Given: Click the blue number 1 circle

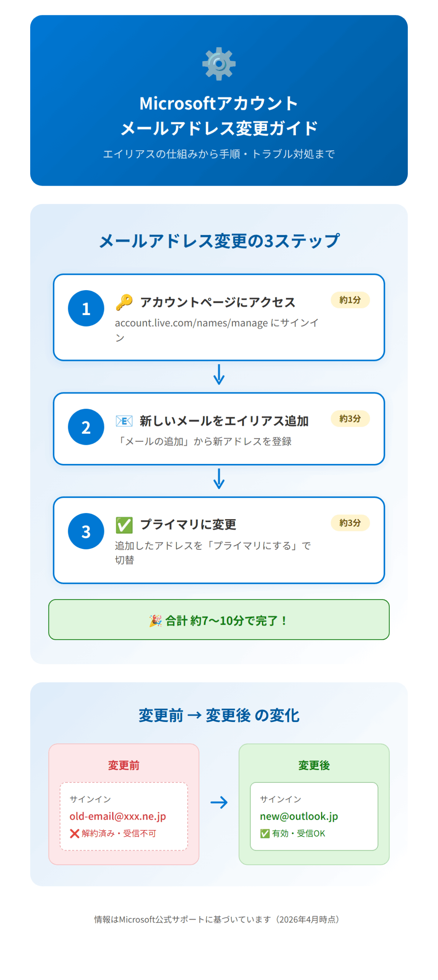Looking at the screenshot, I should click(x=86, y=308).
